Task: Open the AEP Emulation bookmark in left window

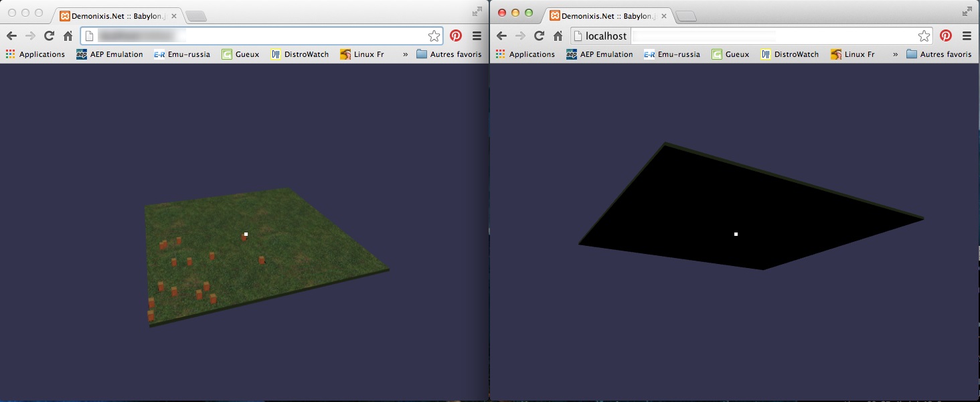Action: [109, 54]
